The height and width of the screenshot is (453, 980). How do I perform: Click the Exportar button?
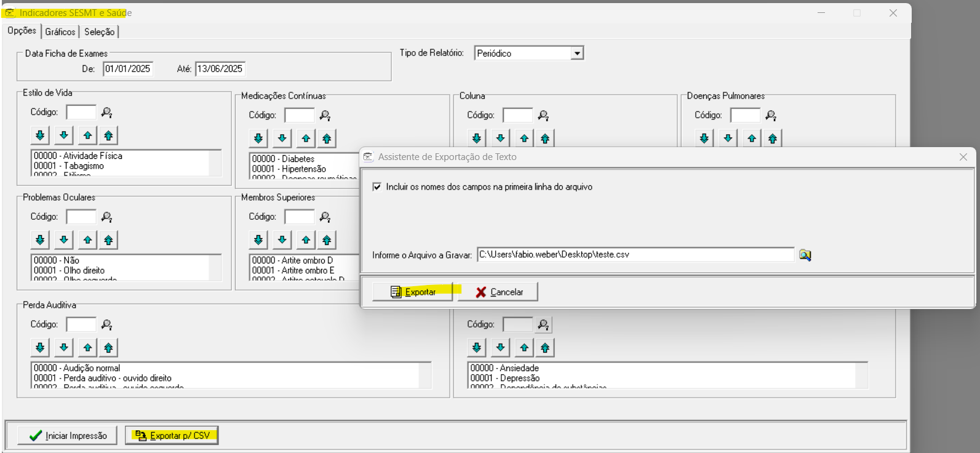[413, 292]
